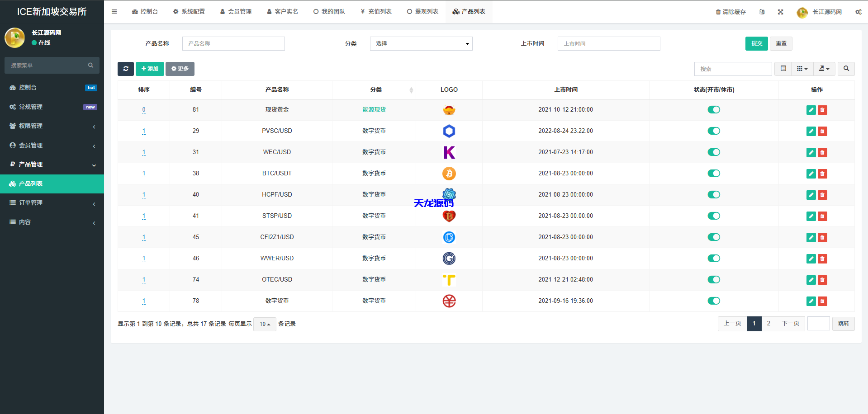Viewport: 868px width, 414px height.
Task: Click the refresh icon above the product table
Action: (126, 69)
